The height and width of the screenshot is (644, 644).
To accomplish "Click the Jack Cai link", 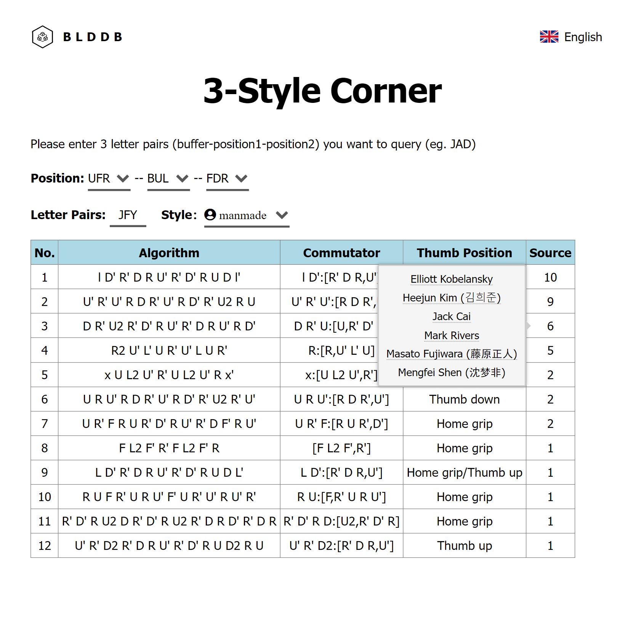I will pos(451,316).
